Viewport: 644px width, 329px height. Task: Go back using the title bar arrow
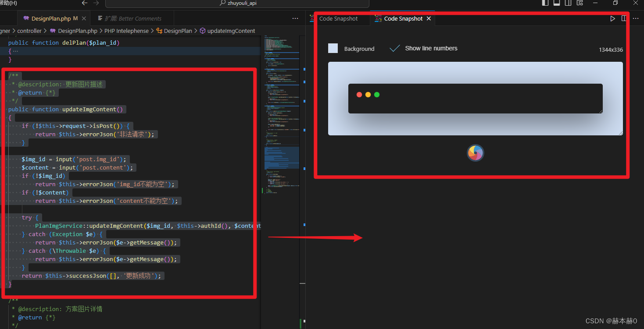click(85, 3)
